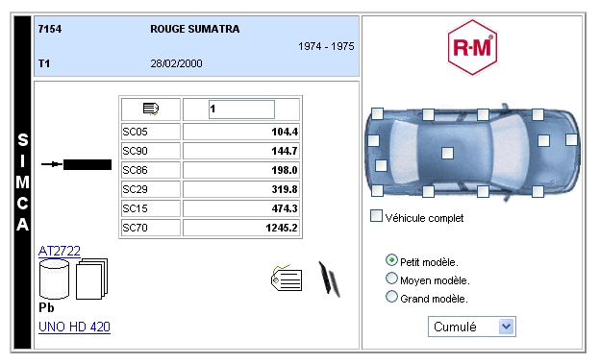Click the paint can icon
The width and height of the screenshot is (600, 364).
54,279
